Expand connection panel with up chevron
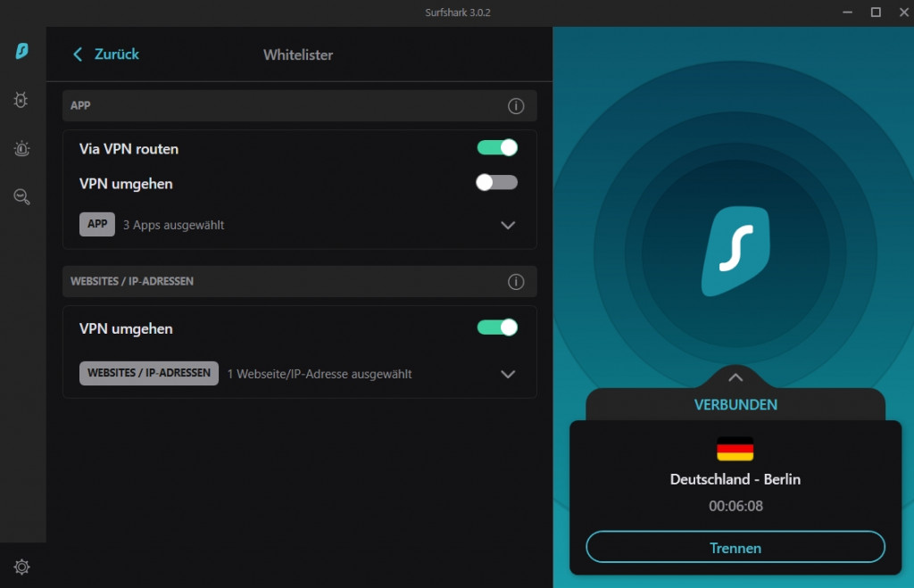 735,377
